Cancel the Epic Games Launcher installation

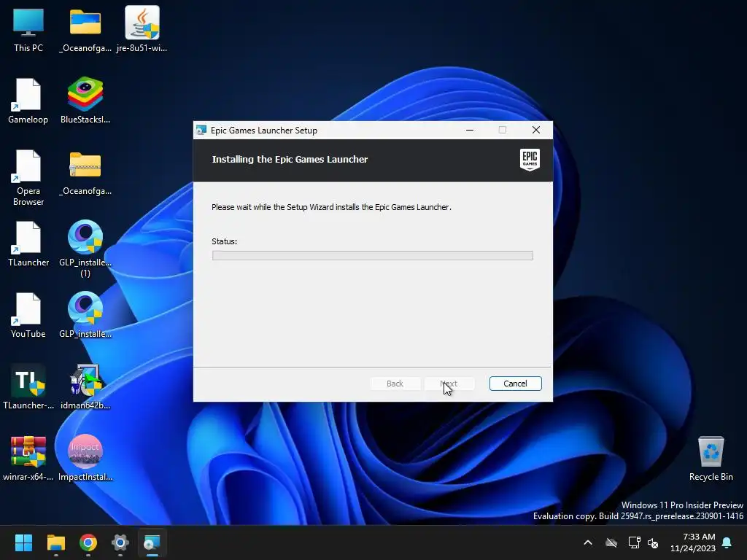516,384
